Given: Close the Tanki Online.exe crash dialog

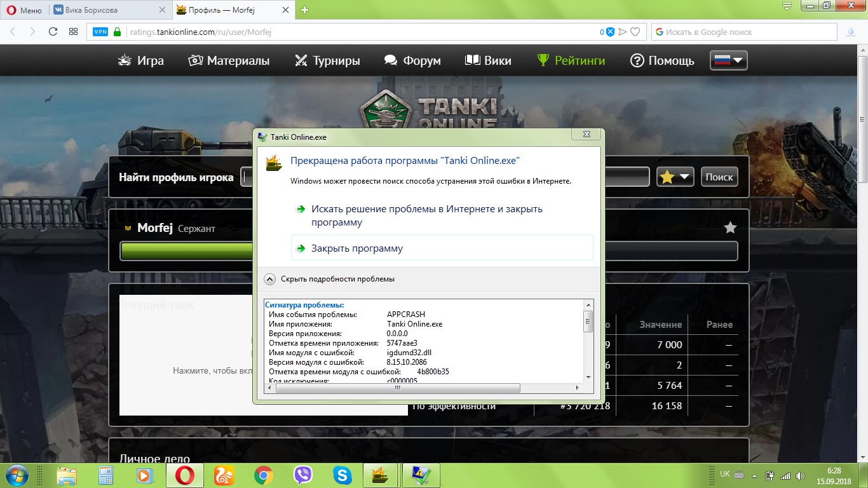Looking at the screenshot, I should [586, 135].
